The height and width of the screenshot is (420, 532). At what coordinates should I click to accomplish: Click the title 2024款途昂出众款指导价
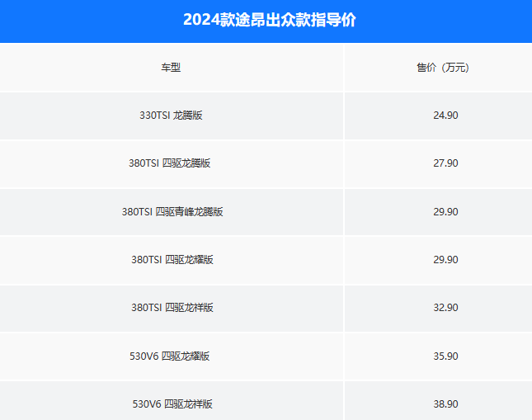click(270, 20)
